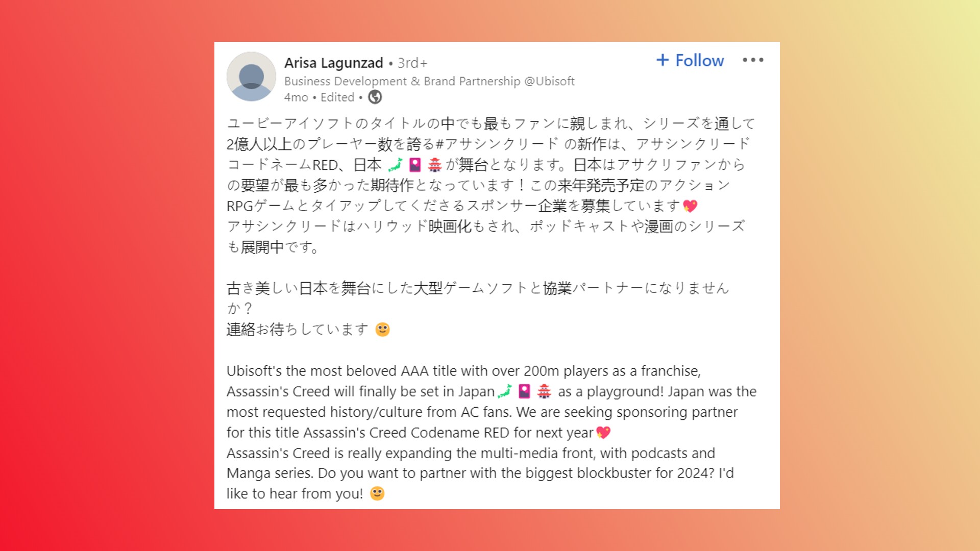Click the Japan map emoji in Japanese text
Viewport: 980px width, 551px height.
point(395,165)
